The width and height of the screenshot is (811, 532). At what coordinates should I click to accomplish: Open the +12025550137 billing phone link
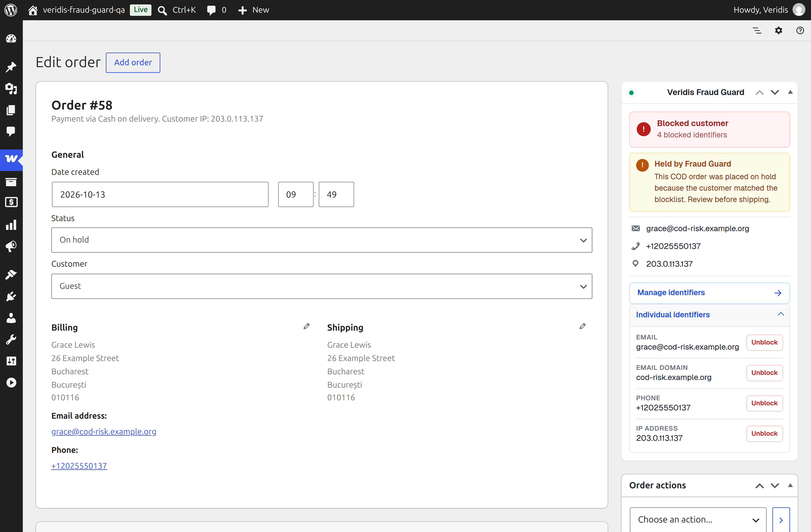(x=79, y=465)
